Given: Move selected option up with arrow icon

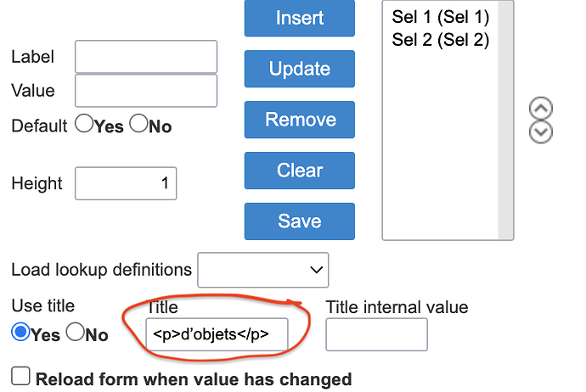Looking at the screenshot, I should click(541, 109).
